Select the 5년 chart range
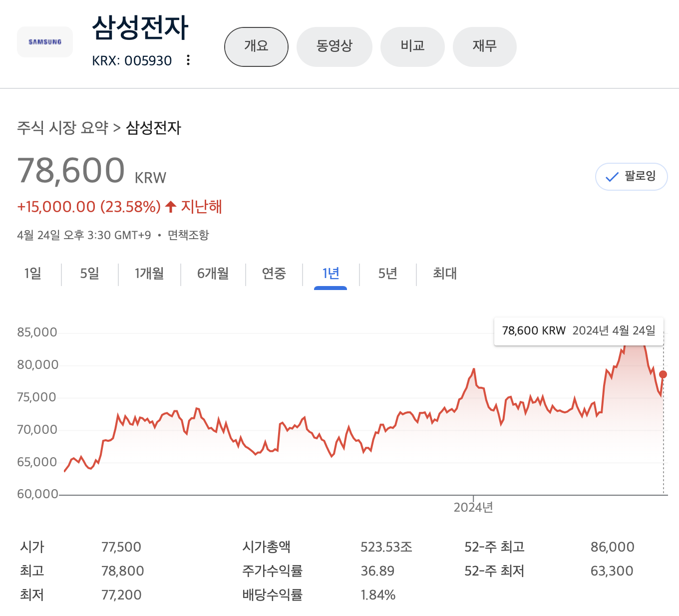Screen dimensions: 679x616 tap(387, 274)
